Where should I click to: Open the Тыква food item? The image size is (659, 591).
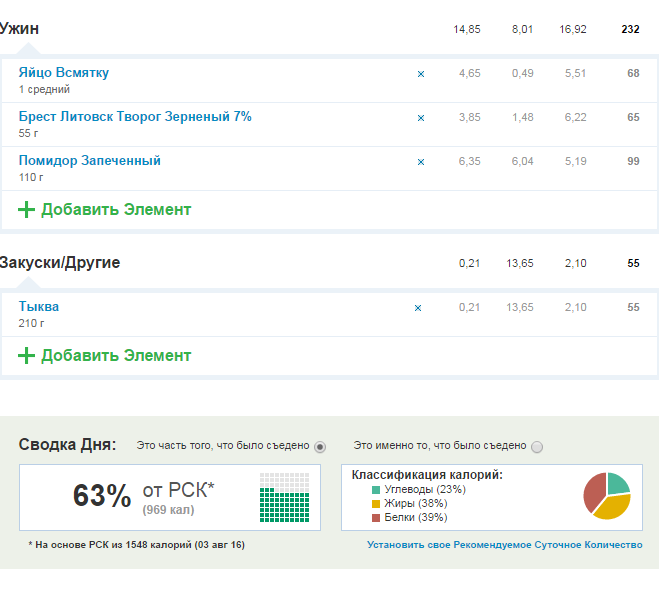(38, 307)
